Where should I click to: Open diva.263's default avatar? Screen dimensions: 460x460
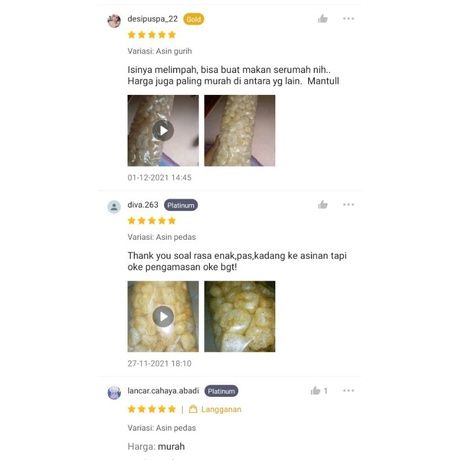click(x=114, y=207)
